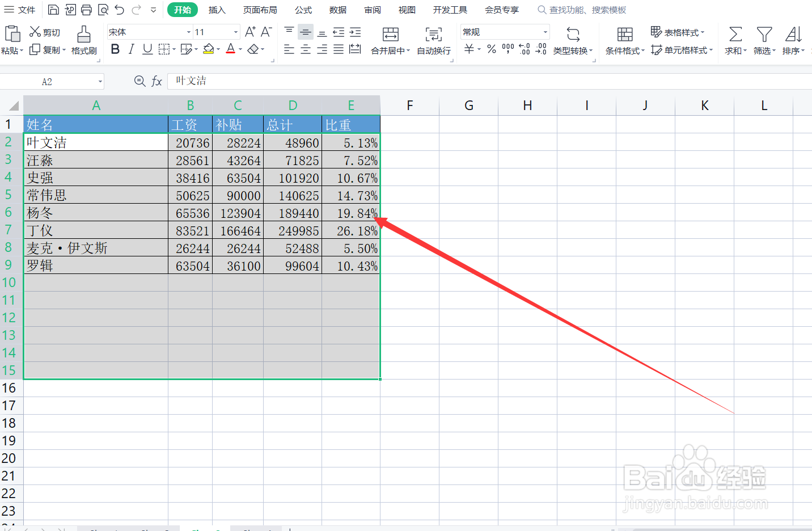812x531 pixels.
Task: Click the Format Painter (格式刷) brush
Action: (x=84, y=34)
